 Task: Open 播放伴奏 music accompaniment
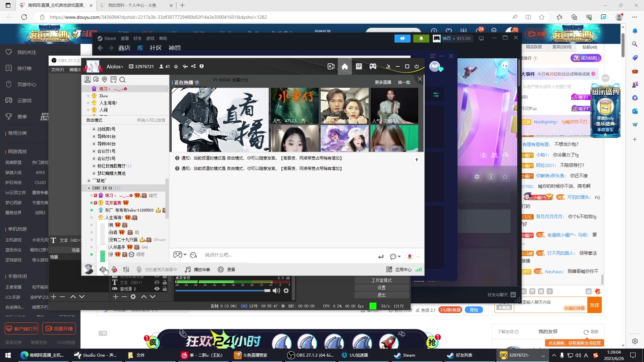point(198,269)
